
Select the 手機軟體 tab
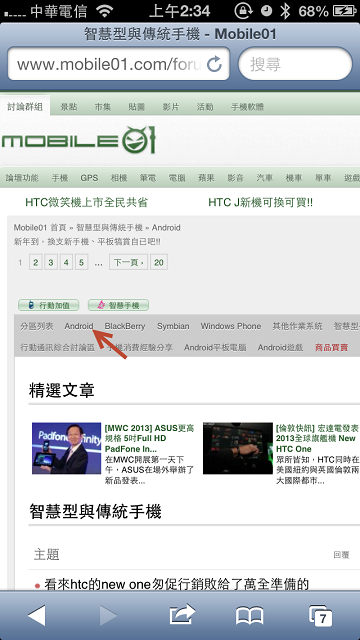click(247, 107)
